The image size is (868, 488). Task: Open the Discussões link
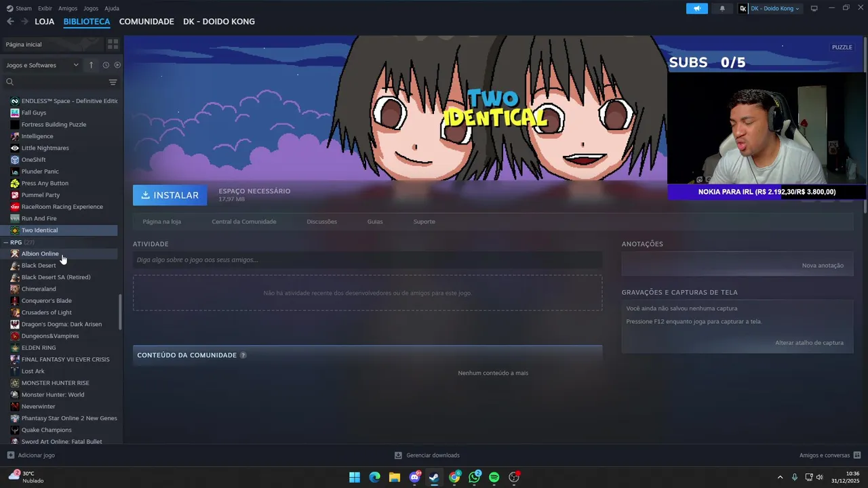point(321,222)
